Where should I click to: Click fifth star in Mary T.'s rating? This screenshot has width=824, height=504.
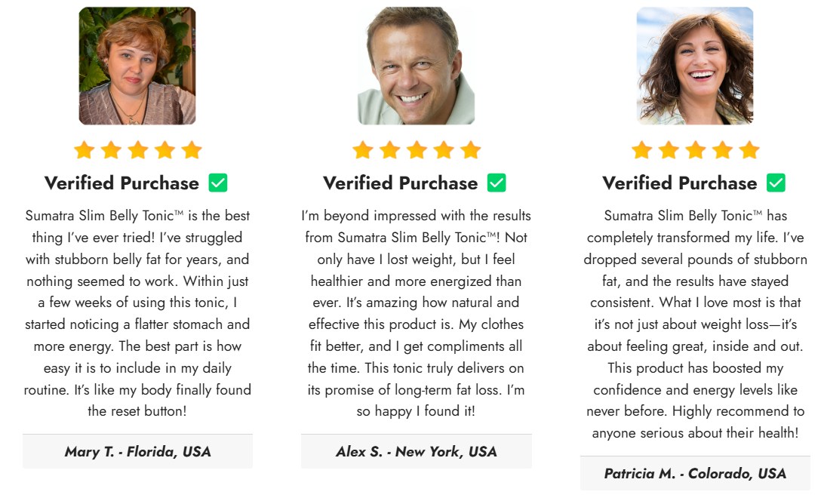[192, 150]
